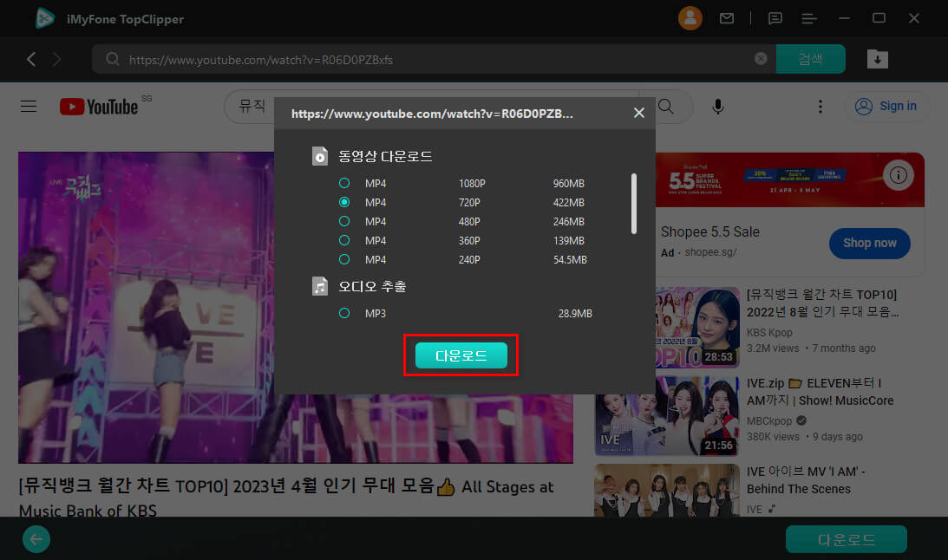
Task: Click the bottom-right 다운로드 button
Action: coord(846,539)
